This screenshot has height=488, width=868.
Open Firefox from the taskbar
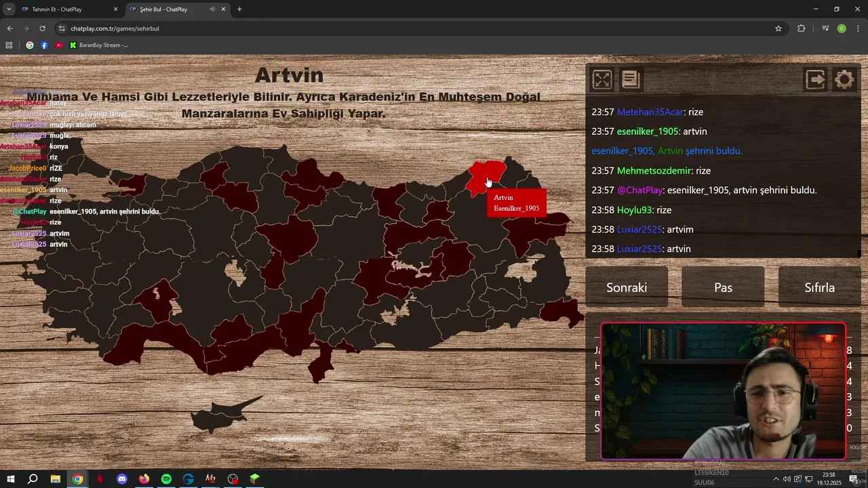144,479
